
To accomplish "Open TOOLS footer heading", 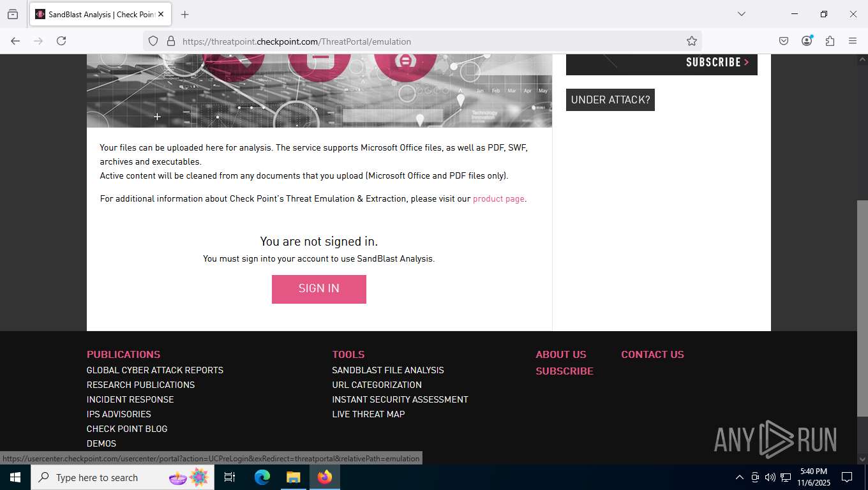I will tap(348, 354).
